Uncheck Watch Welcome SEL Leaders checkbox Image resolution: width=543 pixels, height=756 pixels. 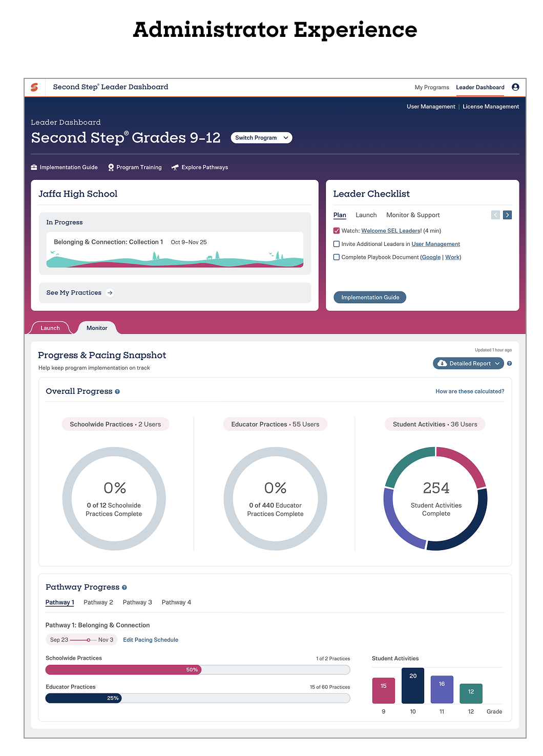[x=337, y=231]
